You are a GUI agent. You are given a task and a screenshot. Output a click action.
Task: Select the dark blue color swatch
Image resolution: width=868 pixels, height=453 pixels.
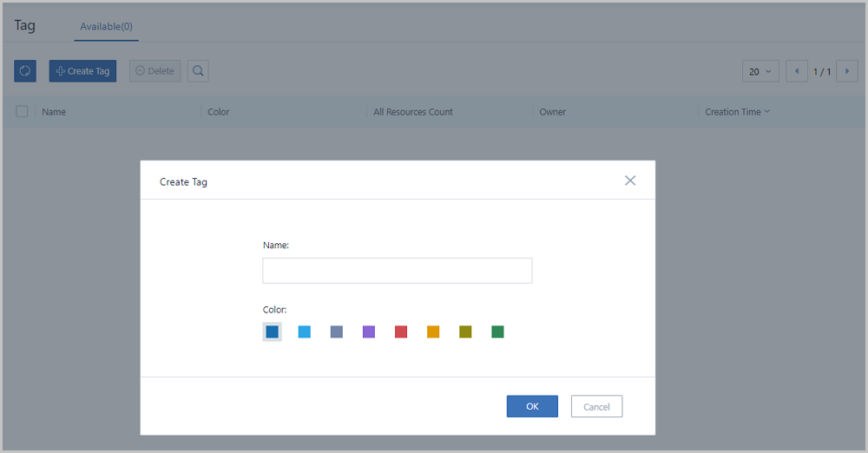(x=272, y=332)
